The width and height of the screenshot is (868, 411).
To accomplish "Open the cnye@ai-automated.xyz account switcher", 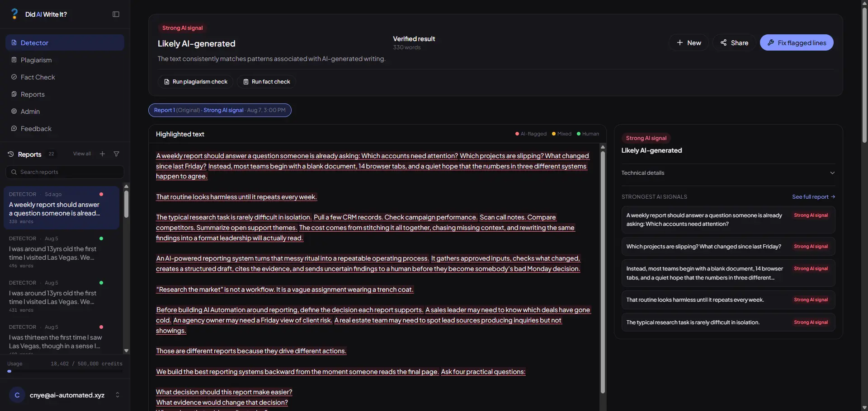I will pos(65,395).
